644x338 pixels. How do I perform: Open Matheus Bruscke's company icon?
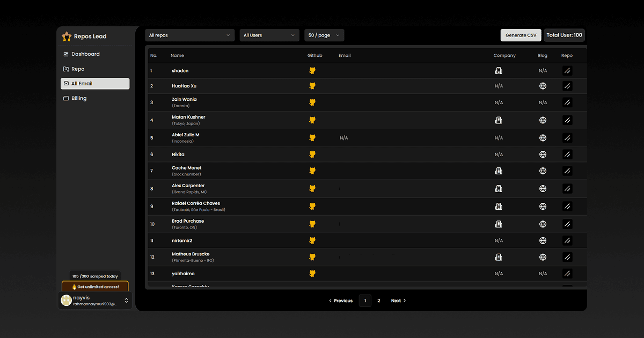499,256
